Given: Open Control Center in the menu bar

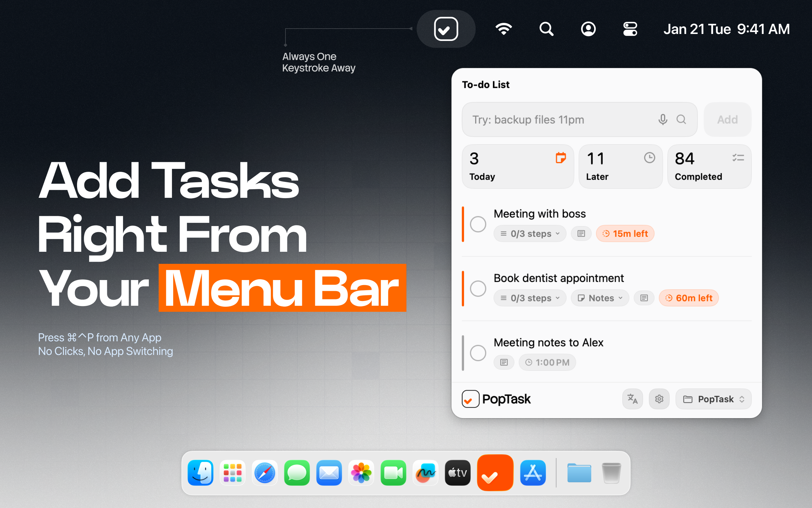Looking at the screenshot, I should click(630, 29).
